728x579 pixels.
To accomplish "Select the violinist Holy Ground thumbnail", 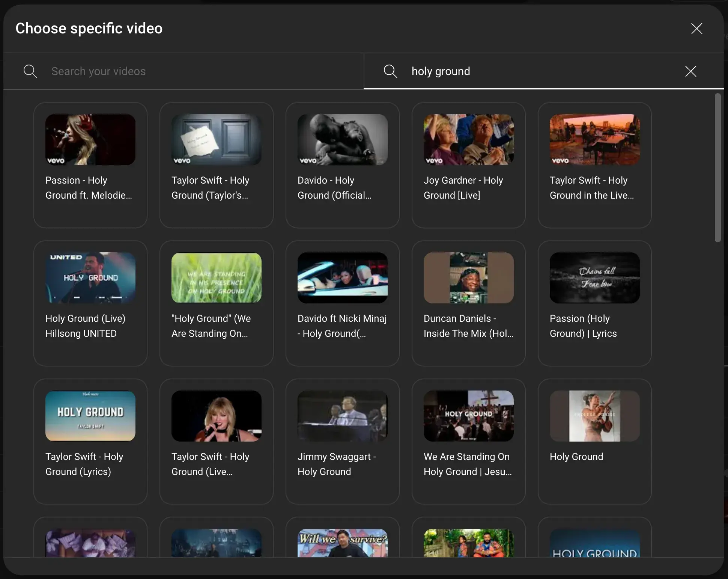I will coord(595,416).
